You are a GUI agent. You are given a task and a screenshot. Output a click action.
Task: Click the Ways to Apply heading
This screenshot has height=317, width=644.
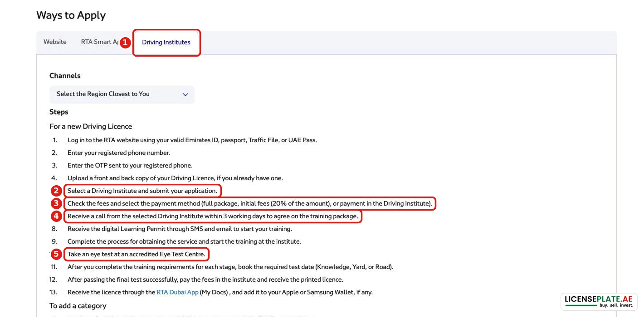coord(71,15)
